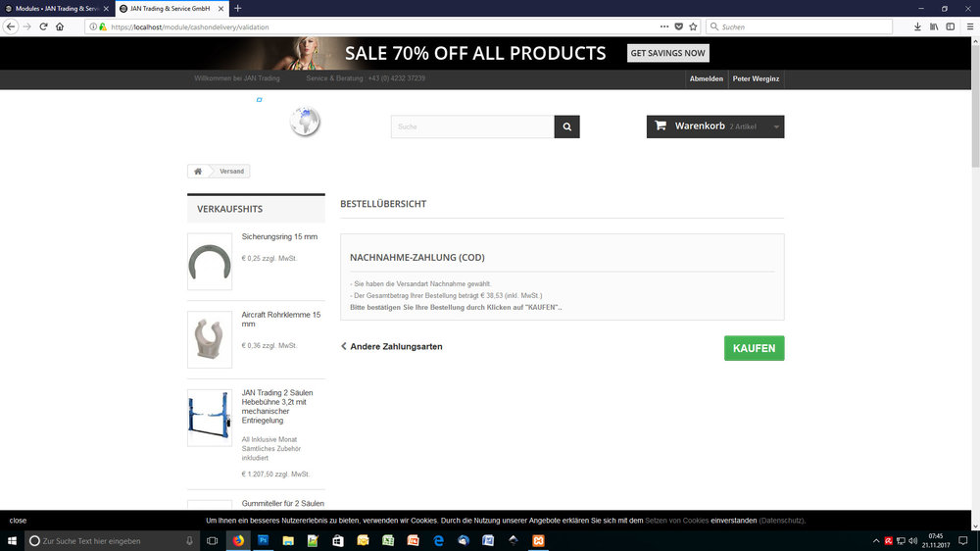Viewport: 980px width, 551px height.
Task: Open the Firefox library icon
Action: pos(934,26)
